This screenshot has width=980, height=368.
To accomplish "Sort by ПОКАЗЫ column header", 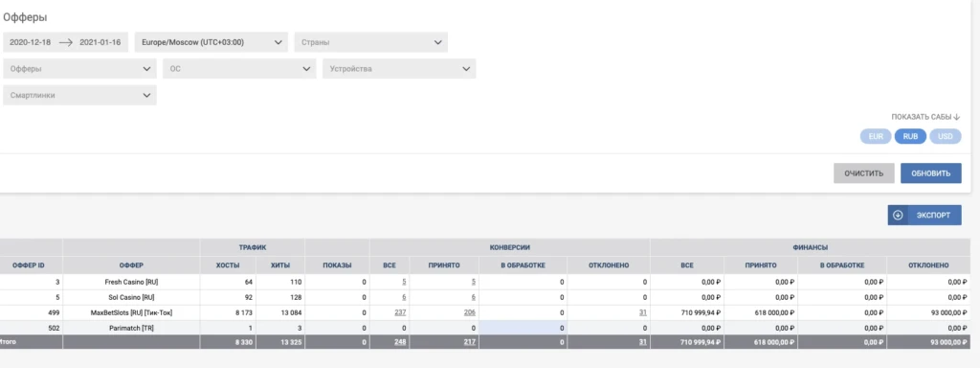I will 337,265.
